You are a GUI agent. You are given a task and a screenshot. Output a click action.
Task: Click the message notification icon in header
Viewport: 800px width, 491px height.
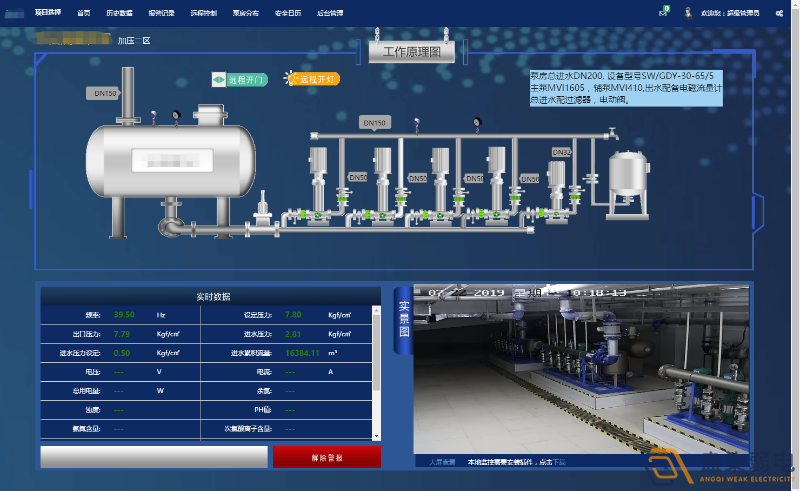coord(664,12)
